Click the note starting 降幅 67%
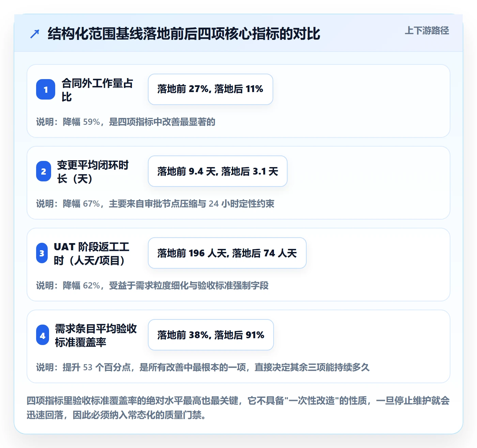This screenshot has height=448, width=477. (x=155, y=204)
